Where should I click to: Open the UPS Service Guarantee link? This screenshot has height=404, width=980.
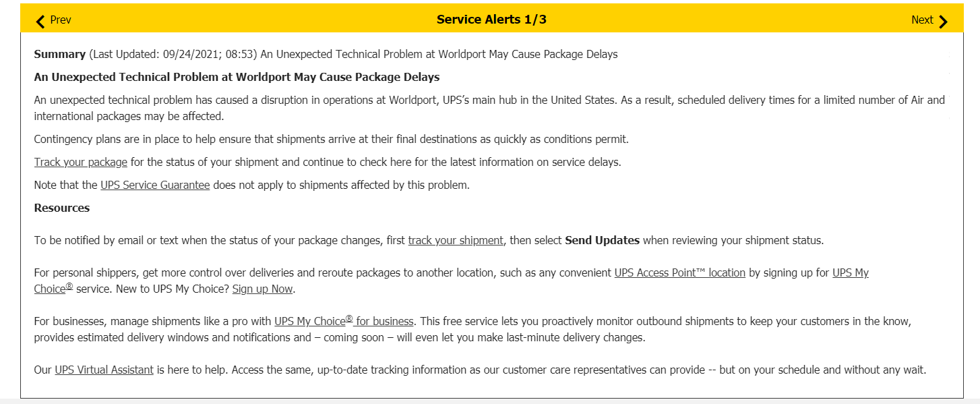[155, 185]
